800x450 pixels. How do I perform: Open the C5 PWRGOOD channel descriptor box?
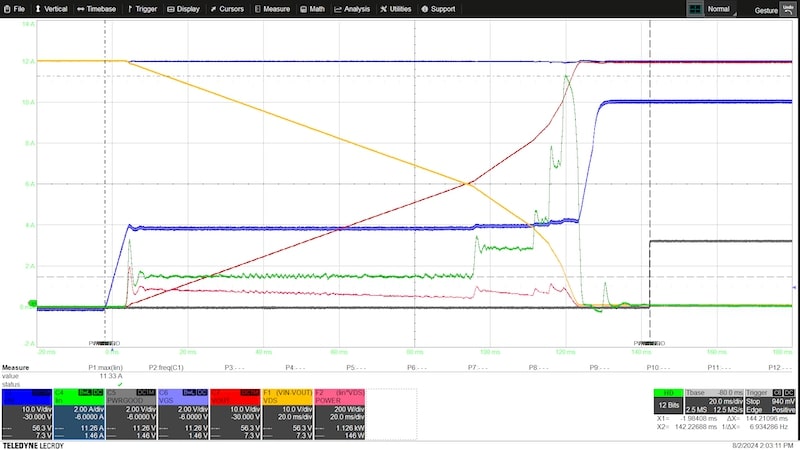(131, 414)
